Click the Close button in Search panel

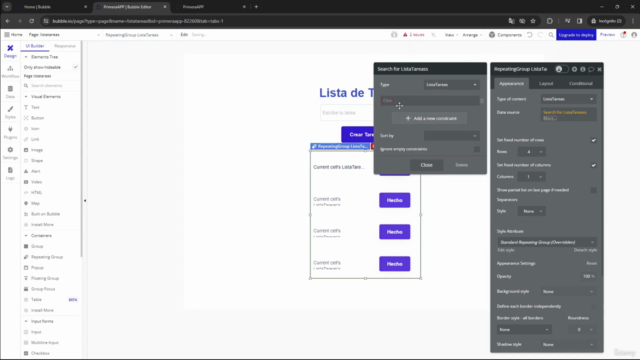(x=426, y=165)
